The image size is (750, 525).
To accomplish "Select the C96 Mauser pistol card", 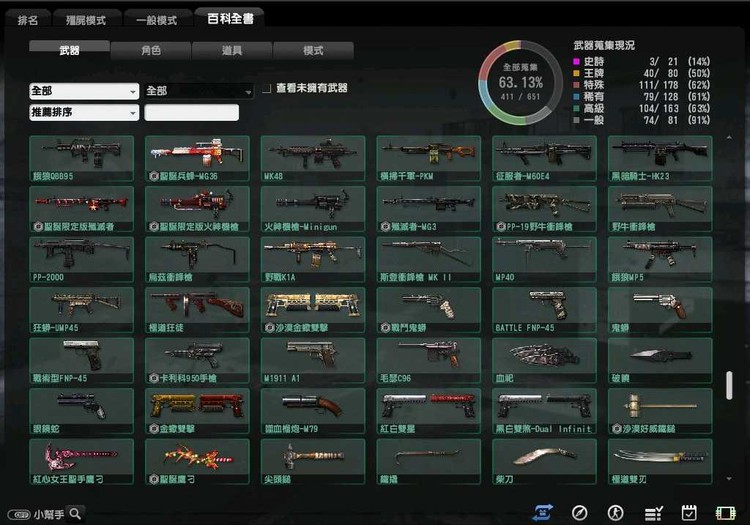I will [429, 361].
